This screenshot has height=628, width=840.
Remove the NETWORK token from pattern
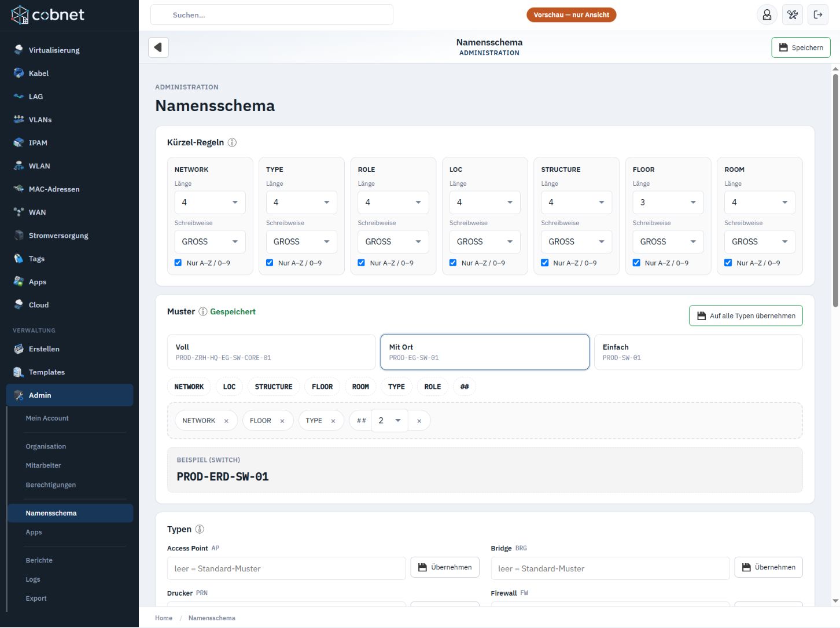226,421
